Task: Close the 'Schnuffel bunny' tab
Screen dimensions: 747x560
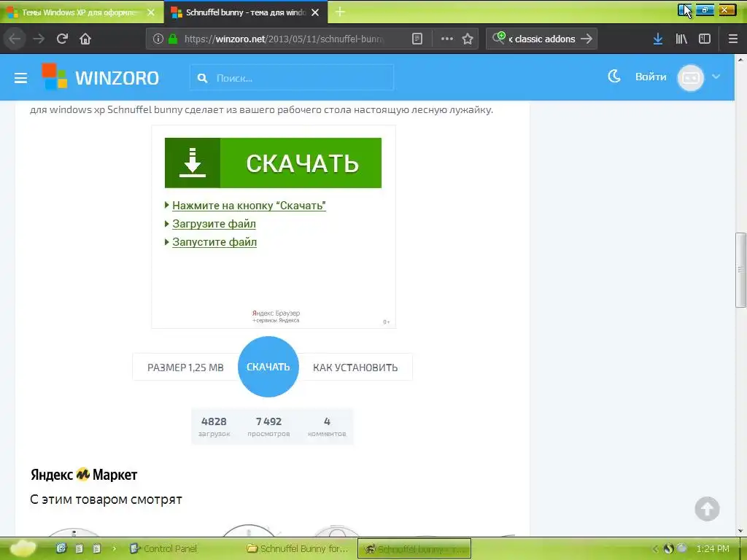Action: point(315,12)
